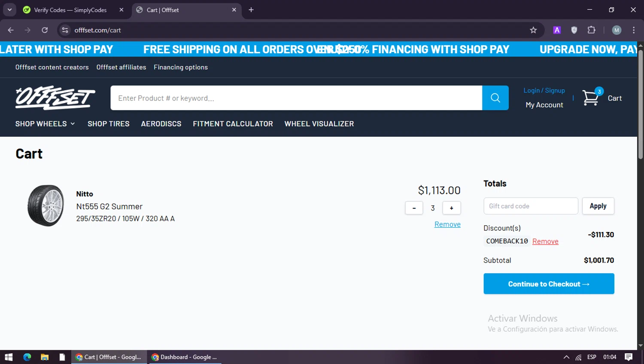Change ESP keyboard language
Screen dimensions: 644x364
pyautogui.click(x=592, y=357)
